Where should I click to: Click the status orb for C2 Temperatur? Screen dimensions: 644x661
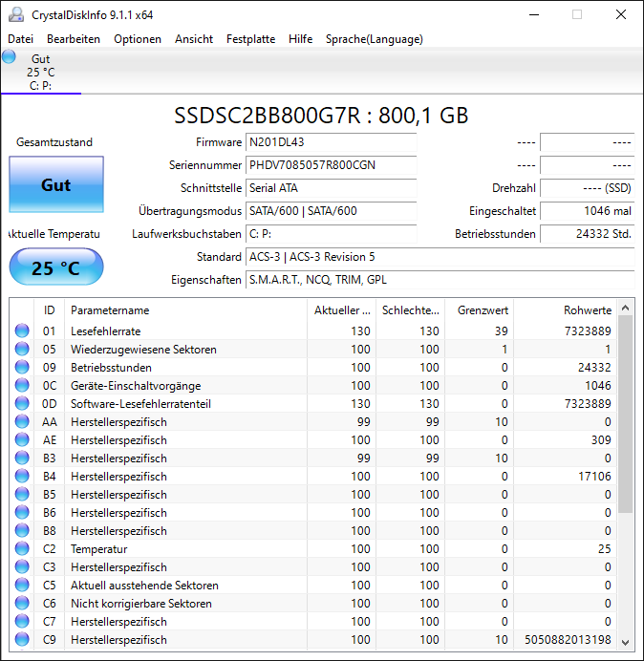pyautogui.click(x=22, y=548)
